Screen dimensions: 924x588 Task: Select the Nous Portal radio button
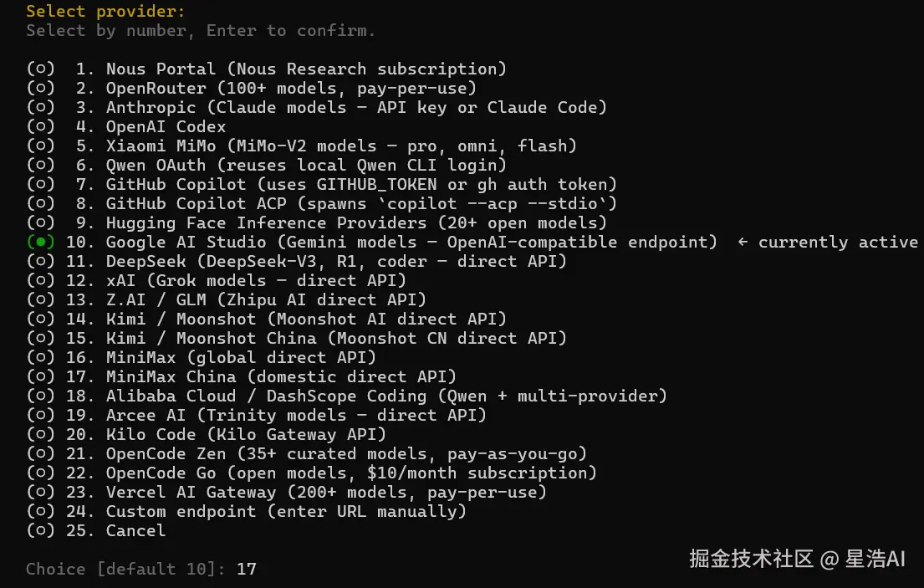pos(40,69)
